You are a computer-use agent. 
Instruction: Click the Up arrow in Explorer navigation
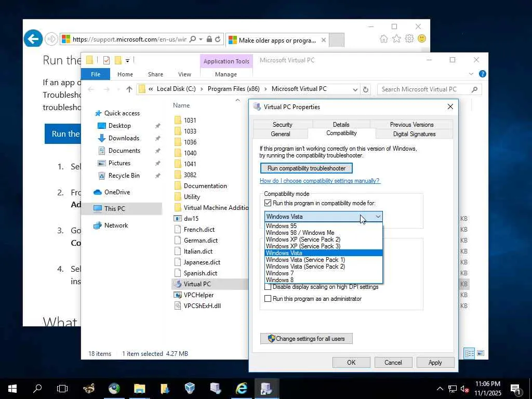click(129, 89)
